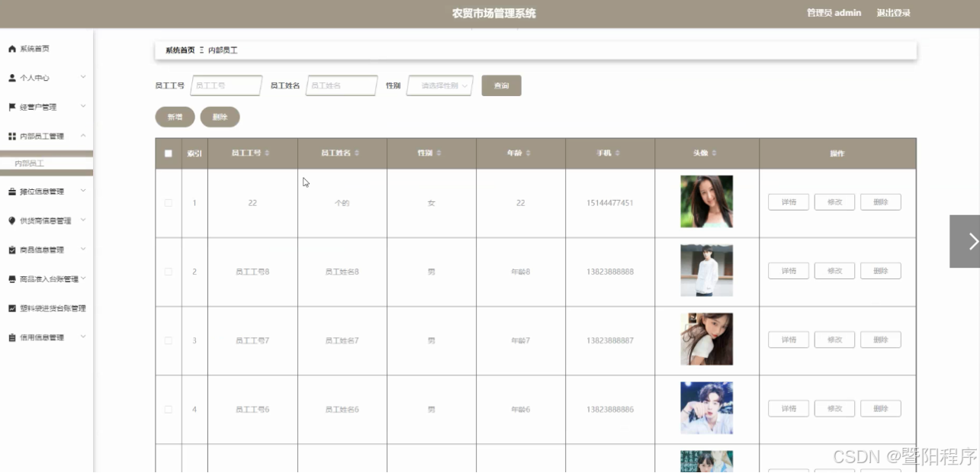Sort by the 手机 column arrows
Image resolution: width=980 pixels, height=473 pixels.
point(617,153)
